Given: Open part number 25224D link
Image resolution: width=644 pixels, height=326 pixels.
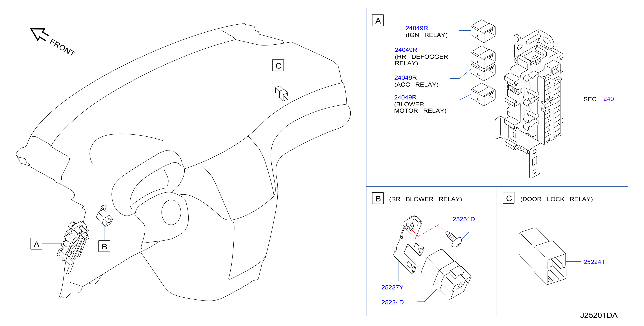Looking at the screenshot, I should pos(392,302).
